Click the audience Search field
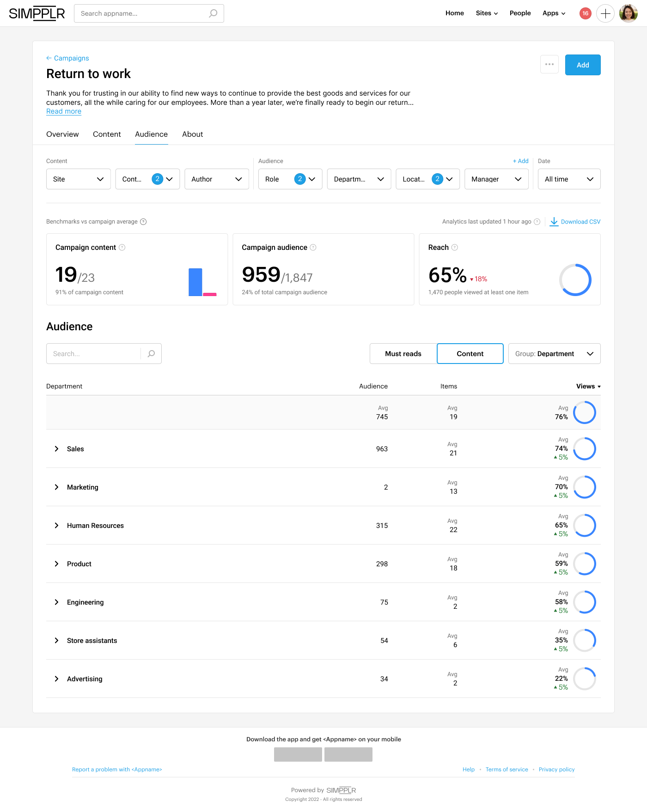Screen dimensions: 647x812 coord(94,354)
